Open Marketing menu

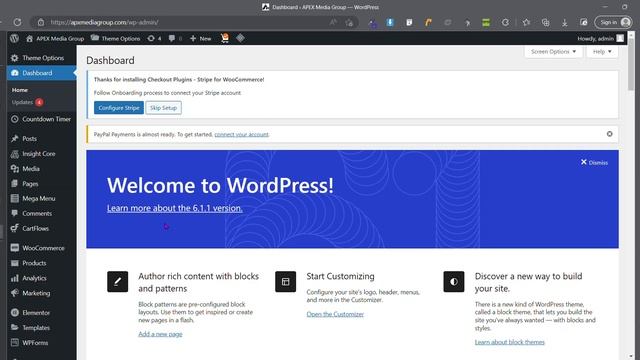41,293
